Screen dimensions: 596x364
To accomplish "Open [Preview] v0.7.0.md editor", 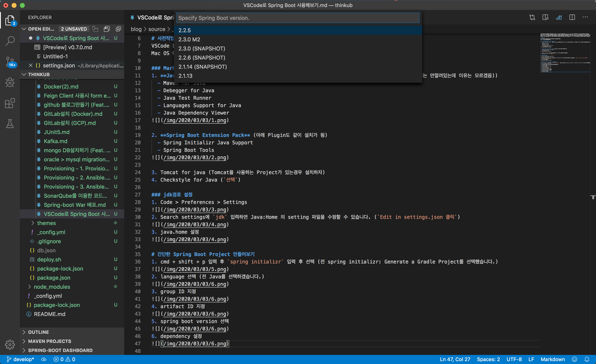I will click(72, 47).
